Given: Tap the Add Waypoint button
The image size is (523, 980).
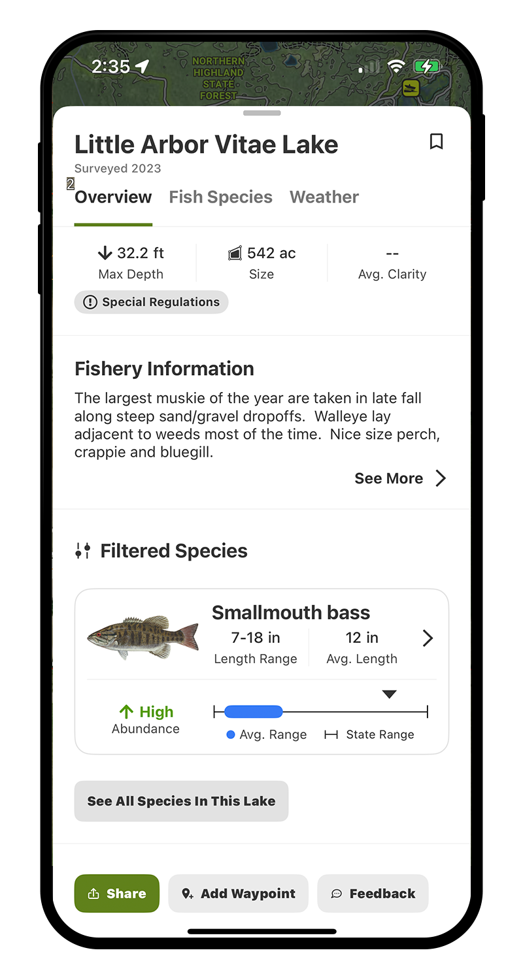Looking at the screenshot, I should (238, 893).
